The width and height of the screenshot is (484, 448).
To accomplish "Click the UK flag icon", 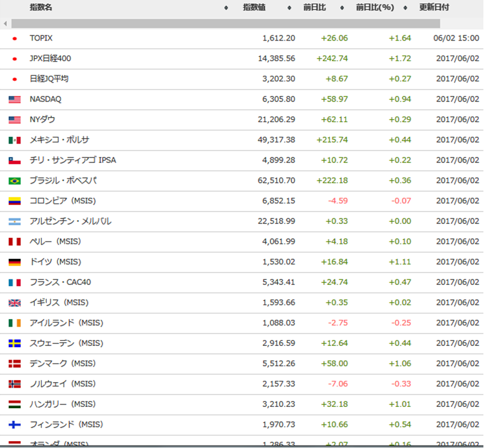I will pos(14,303).
